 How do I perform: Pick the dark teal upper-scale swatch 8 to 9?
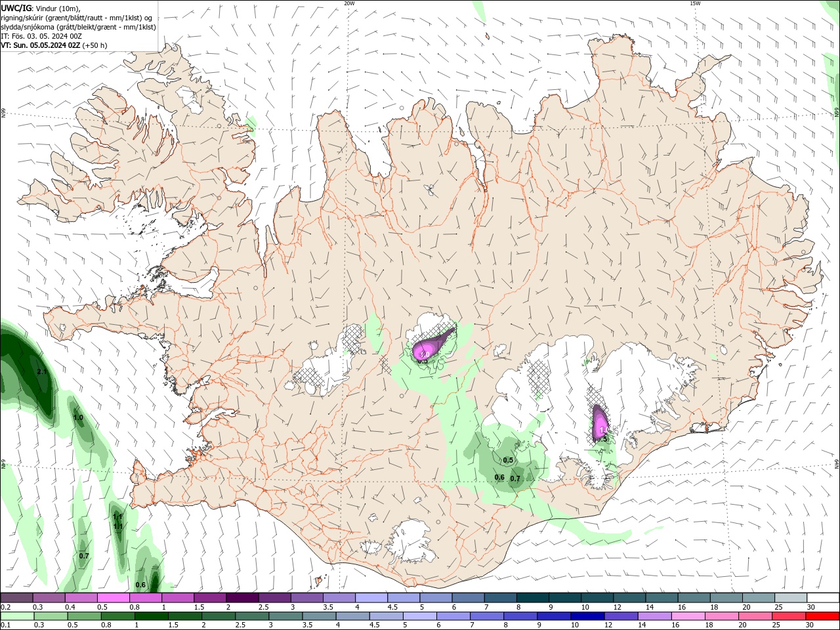click(x=533, y=597)
